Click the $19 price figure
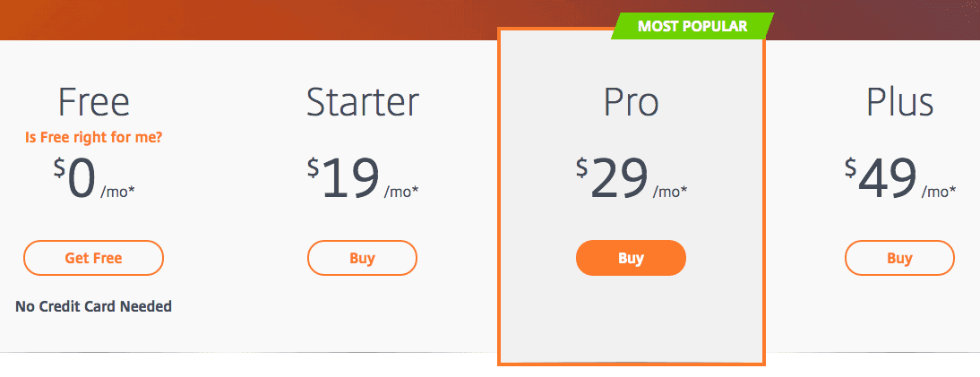 pos(344,177)
